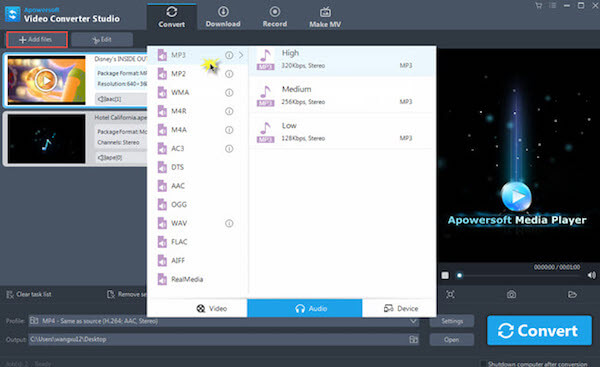
Task: Select the Hotel California audio thumbnail
Action: (46, 139)
